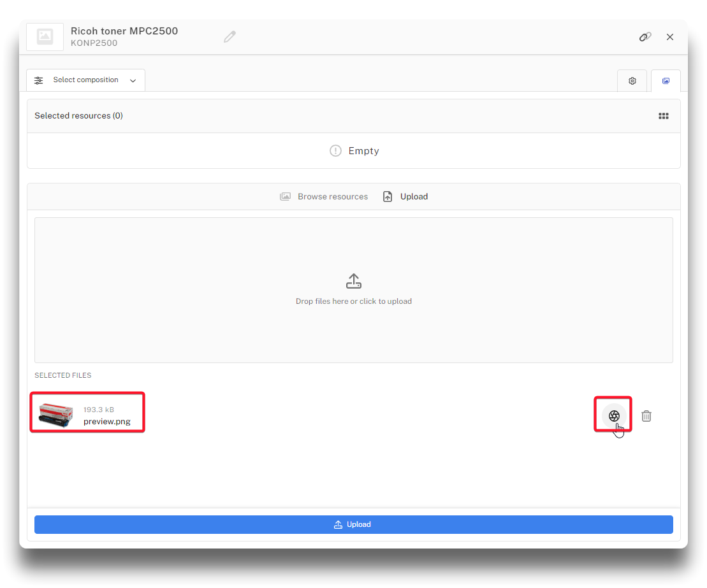
Task: Click the chevron arrow beside Select composition
Action: coord(133,81)
